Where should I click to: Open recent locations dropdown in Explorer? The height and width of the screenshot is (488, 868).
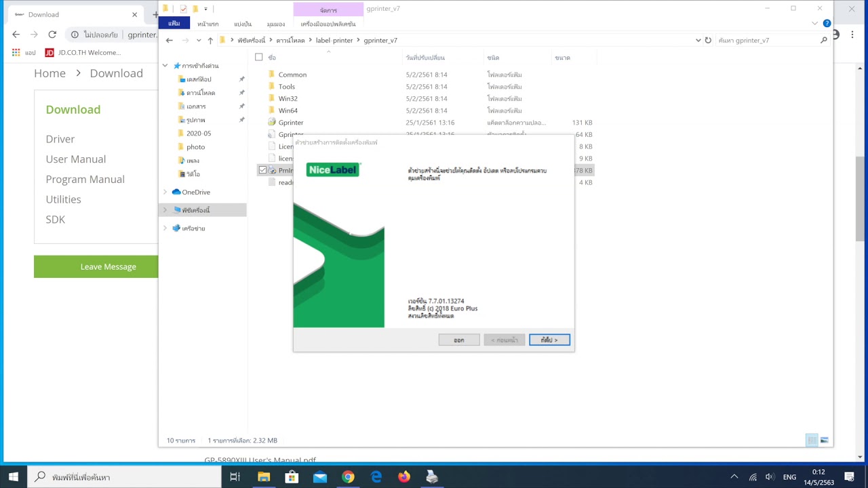[x=198, y=40]
